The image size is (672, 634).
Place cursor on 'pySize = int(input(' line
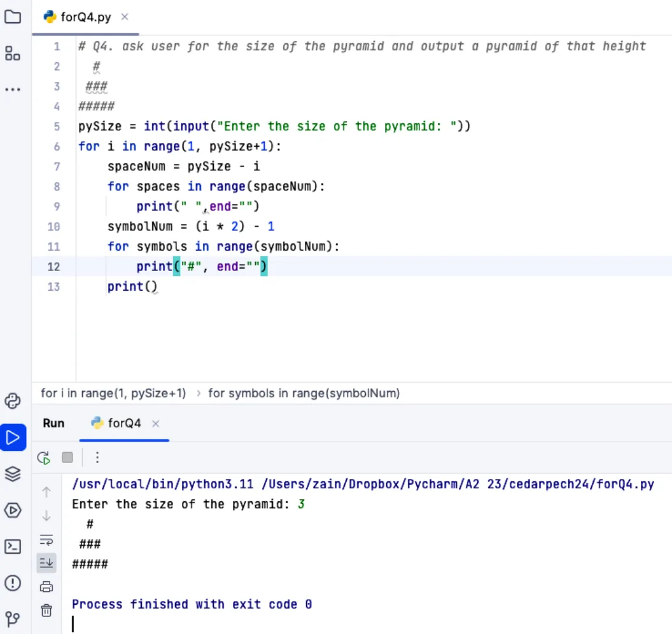pos(274,127)
